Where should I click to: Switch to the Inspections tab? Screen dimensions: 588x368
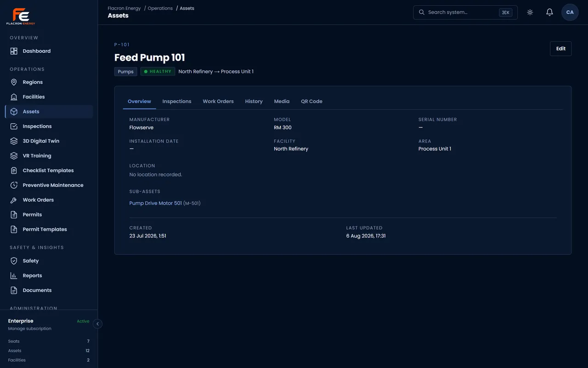coord(177,101)
